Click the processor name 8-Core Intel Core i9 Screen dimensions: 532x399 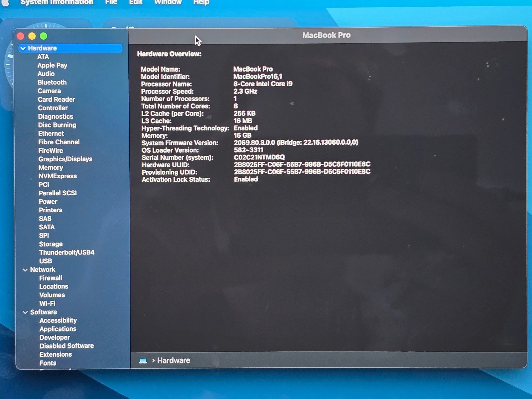(263, 84)
